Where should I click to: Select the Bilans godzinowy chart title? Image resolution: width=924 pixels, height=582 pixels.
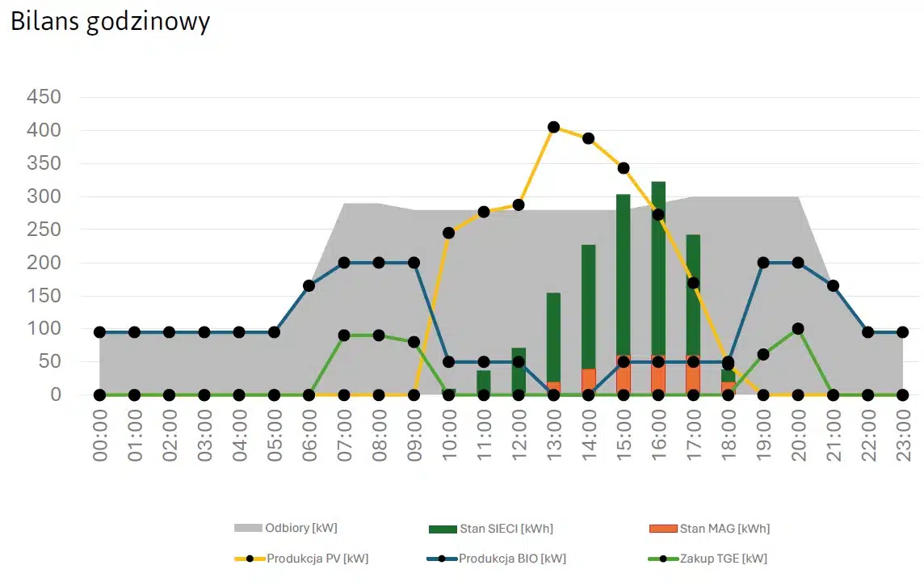click(110, 21)
